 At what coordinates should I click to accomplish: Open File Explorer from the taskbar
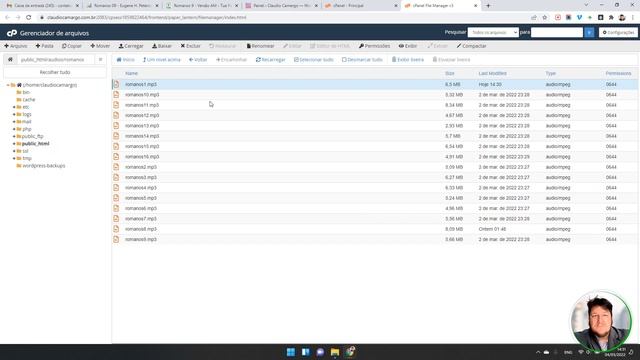[x=335, y=352]
